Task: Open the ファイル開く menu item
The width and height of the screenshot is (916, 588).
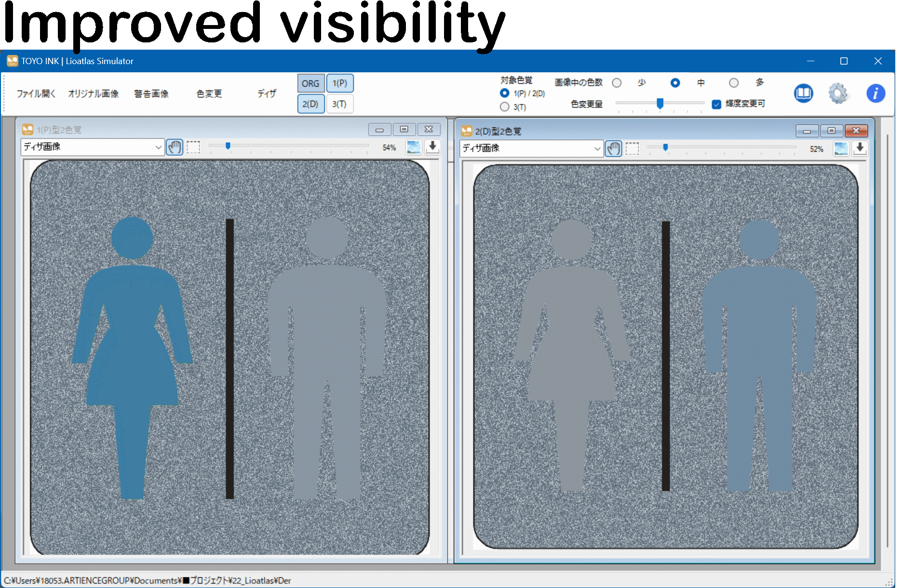Action: pos(36,94)
